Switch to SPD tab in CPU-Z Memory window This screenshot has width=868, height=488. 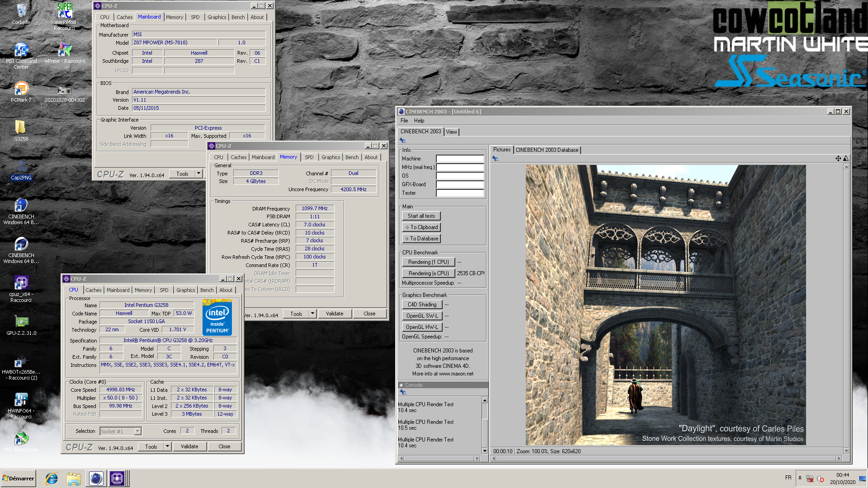point(309,157)
